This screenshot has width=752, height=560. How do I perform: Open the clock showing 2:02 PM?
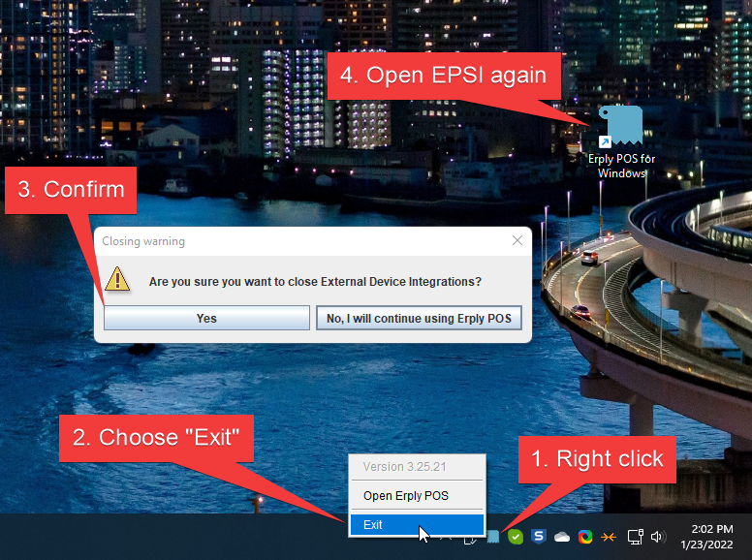point(707,537)
